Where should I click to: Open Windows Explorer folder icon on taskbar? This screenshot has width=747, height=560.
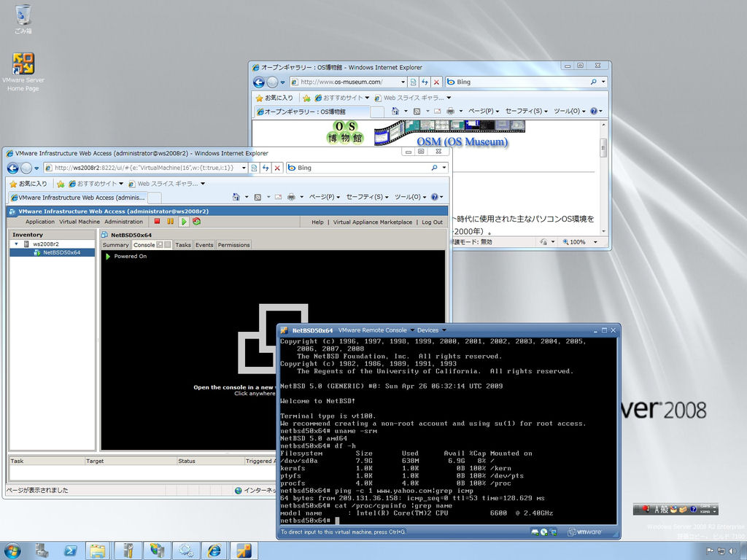98,551
